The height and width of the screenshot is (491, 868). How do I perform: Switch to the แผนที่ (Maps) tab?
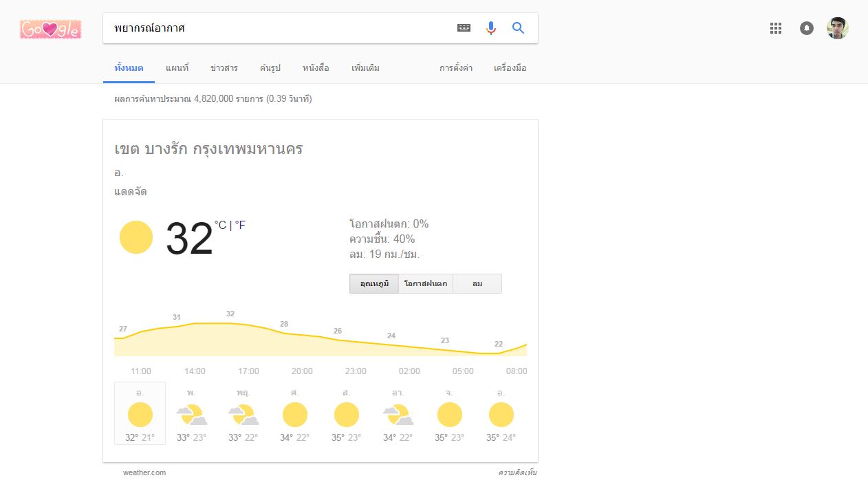point(177,68)
